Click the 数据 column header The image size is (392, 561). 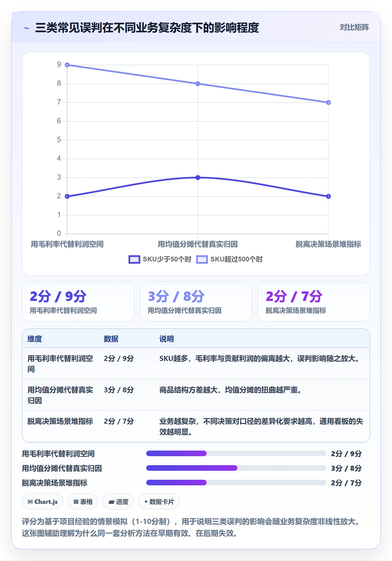(111, 339)
